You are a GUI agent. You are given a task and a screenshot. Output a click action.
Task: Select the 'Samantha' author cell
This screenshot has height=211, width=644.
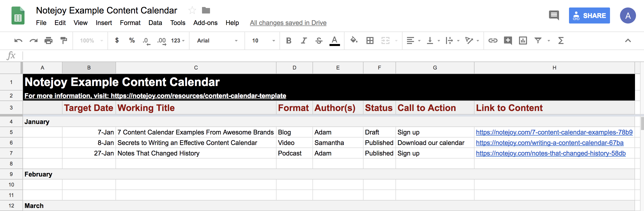click(338, 143)
